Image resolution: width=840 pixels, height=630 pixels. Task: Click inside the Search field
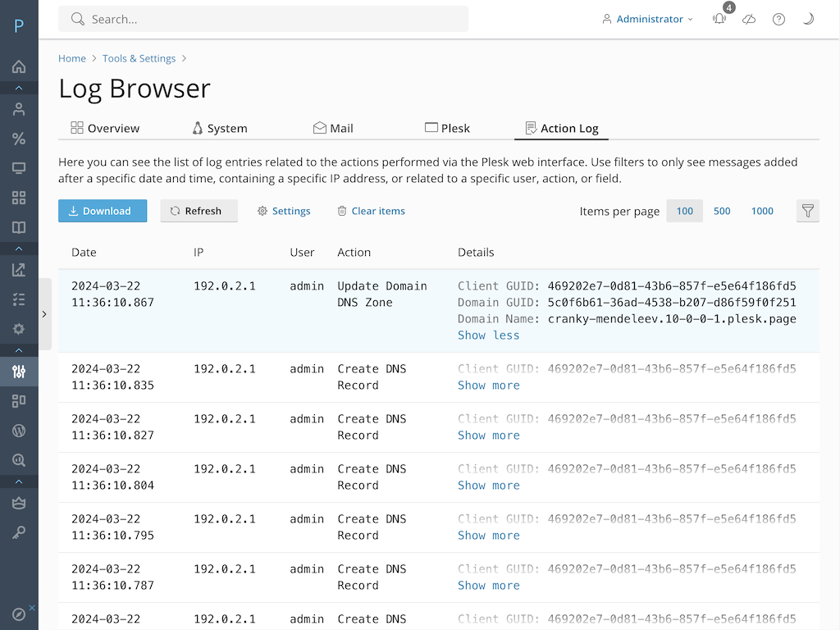pos(262,18)
